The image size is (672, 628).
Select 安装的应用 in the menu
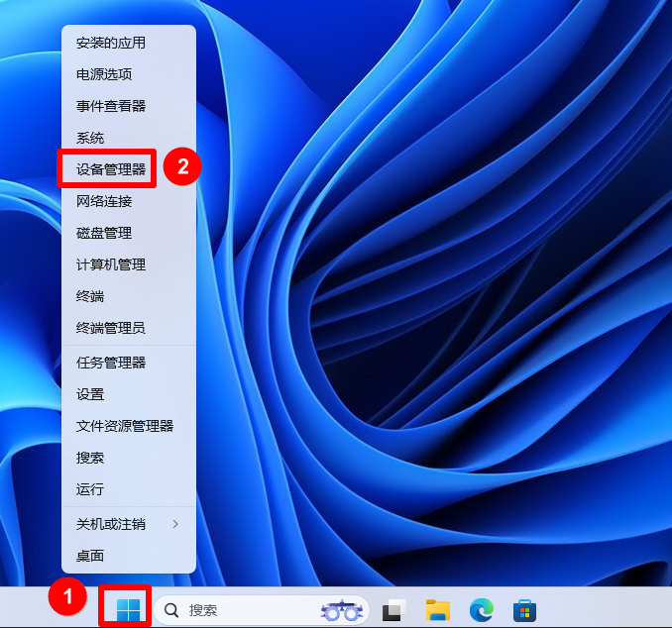(x=129, y=43)
